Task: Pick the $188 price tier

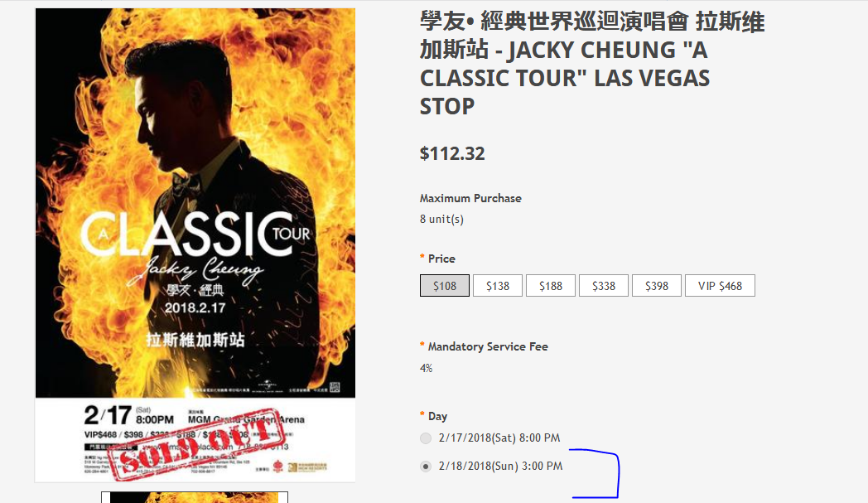Action: click(x=551, y=286)
